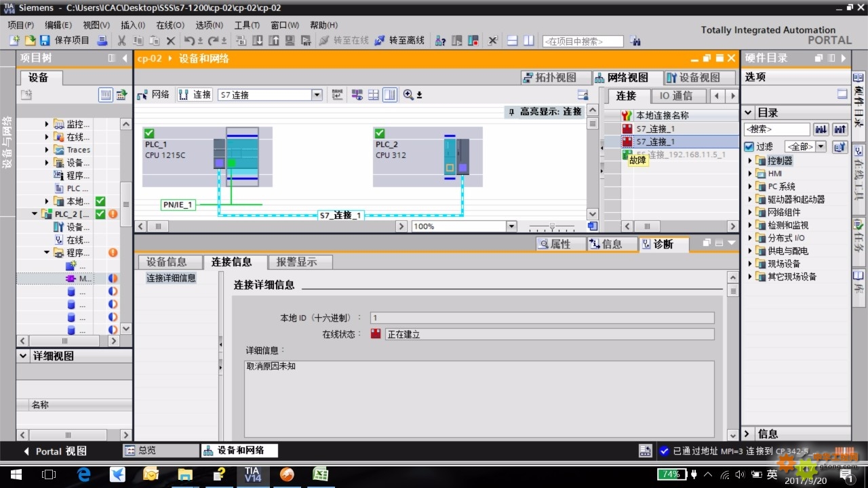
Task: Open the S7 连接 connection type dropdown
Action: (317, 95)
